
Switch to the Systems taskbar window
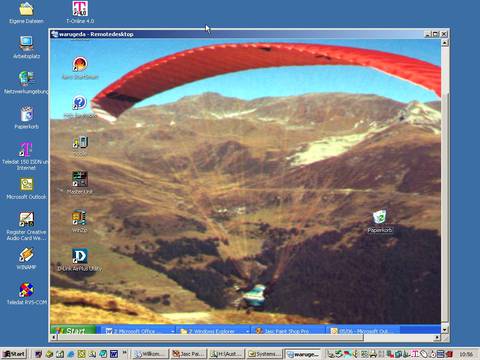(264, 354)
